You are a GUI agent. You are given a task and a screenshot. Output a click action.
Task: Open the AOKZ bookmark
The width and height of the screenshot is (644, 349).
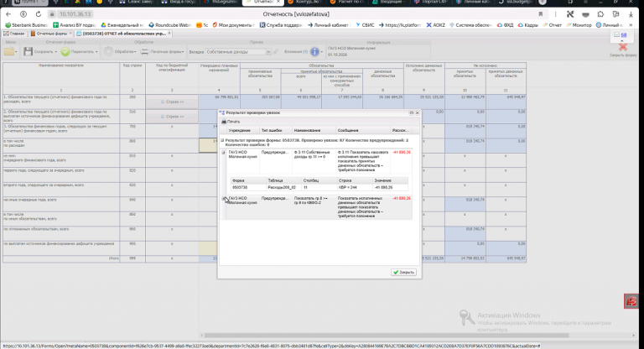435,25
